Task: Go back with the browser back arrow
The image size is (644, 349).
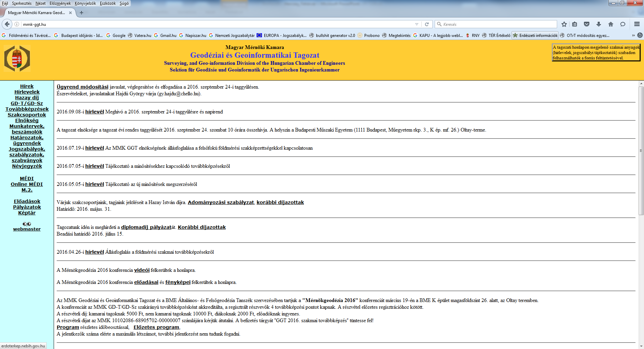Action: coord(7,24)
